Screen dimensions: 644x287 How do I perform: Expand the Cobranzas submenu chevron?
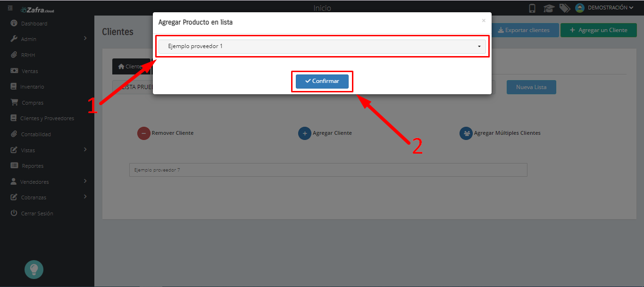85,197
